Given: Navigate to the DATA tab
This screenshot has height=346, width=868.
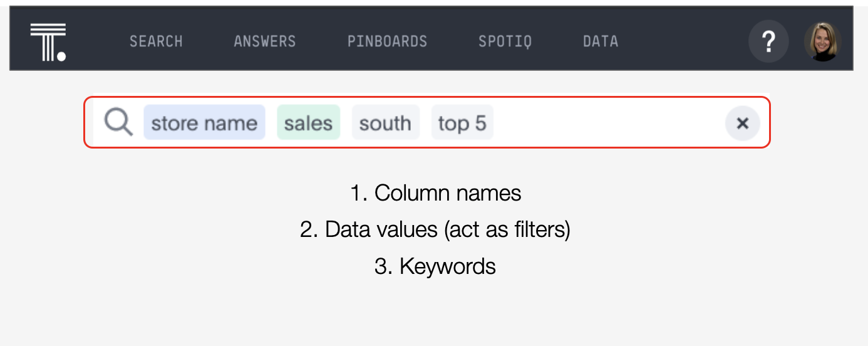Looking at the screenshot, I should (601, 42).
